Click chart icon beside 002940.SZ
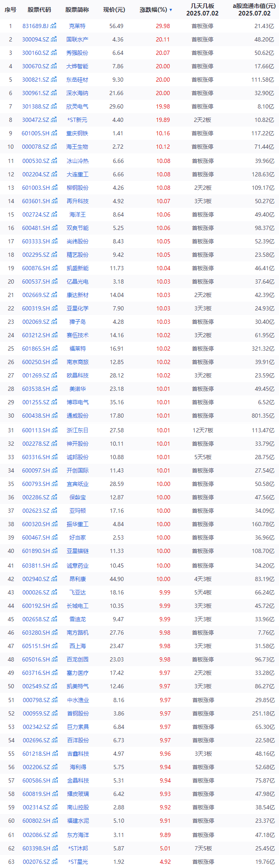279x868 pixels. [54, 579]
